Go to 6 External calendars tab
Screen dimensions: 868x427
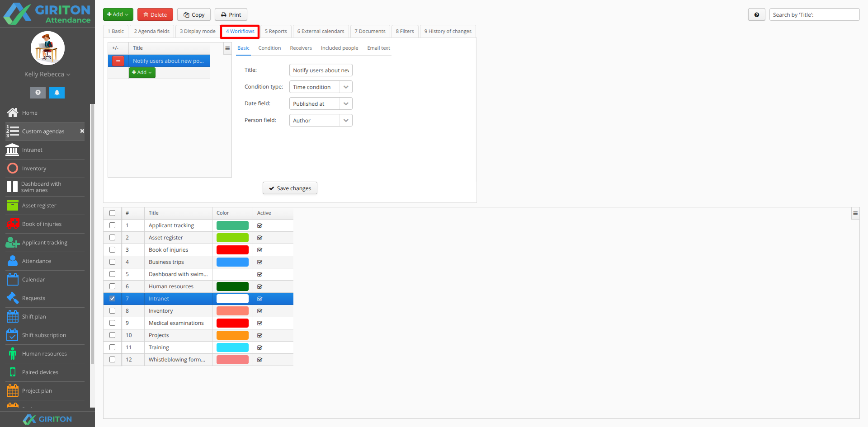pos(321,31)
